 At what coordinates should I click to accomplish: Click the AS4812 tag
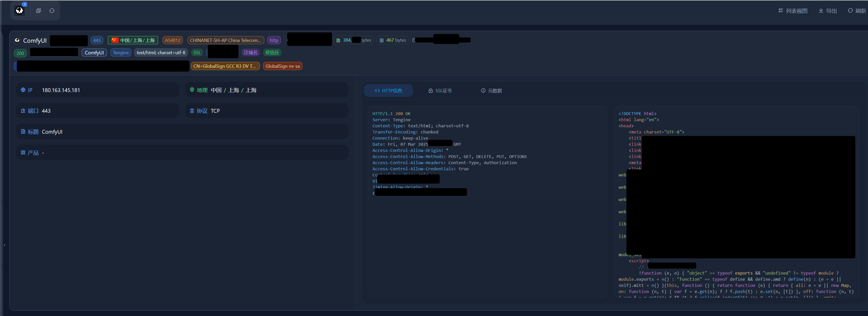173,40
